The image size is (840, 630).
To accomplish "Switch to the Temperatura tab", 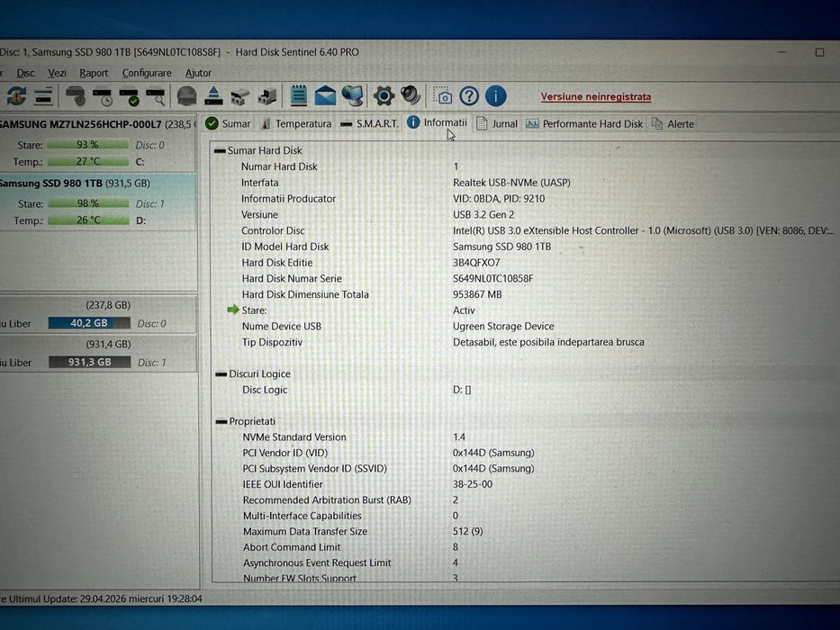I will 295,124.
